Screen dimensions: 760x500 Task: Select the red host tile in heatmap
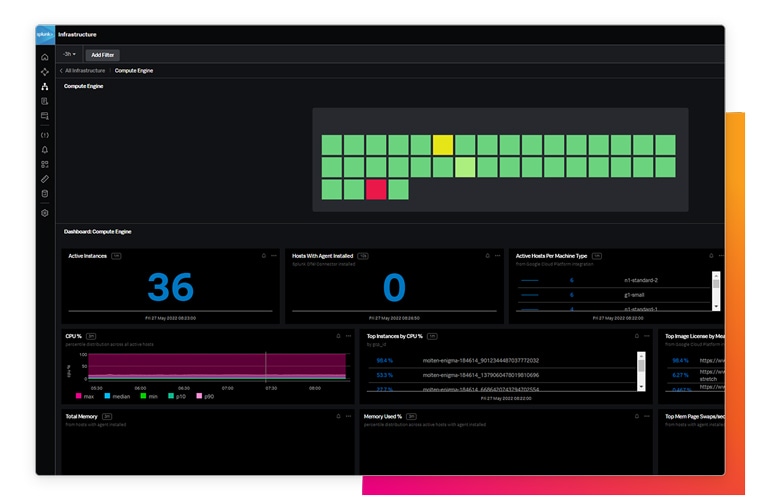point(376,189)
